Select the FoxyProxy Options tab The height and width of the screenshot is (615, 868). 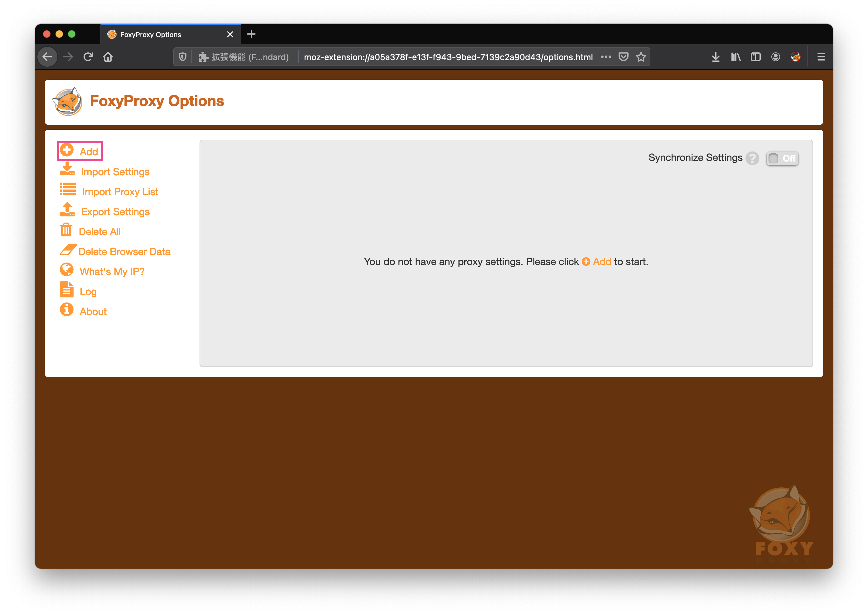170,34
